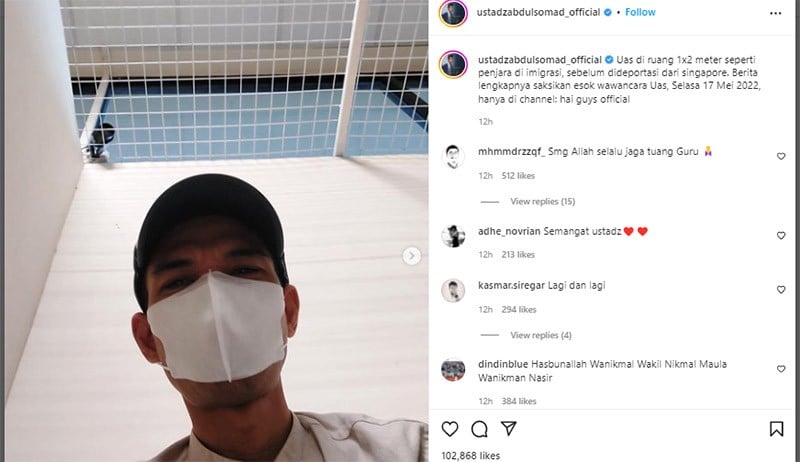
Task: Open the dindinblue username link
Action: [503, 364]
